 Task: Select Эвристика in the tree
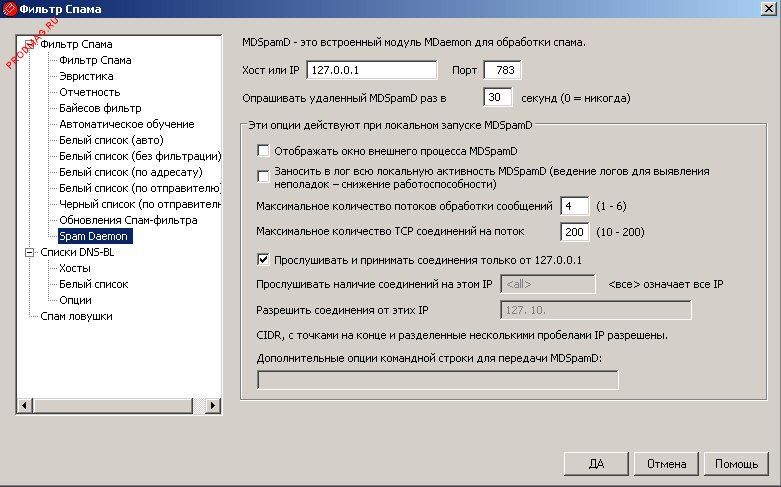tap(86, 76)
